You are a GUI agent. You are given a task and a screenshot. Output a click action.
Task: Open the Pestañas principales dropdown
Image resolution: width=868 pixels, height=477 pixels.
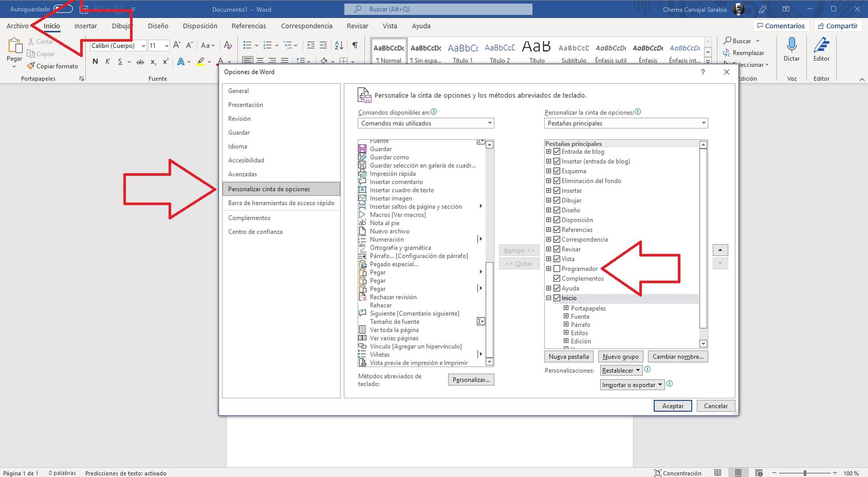click(626, 123)
